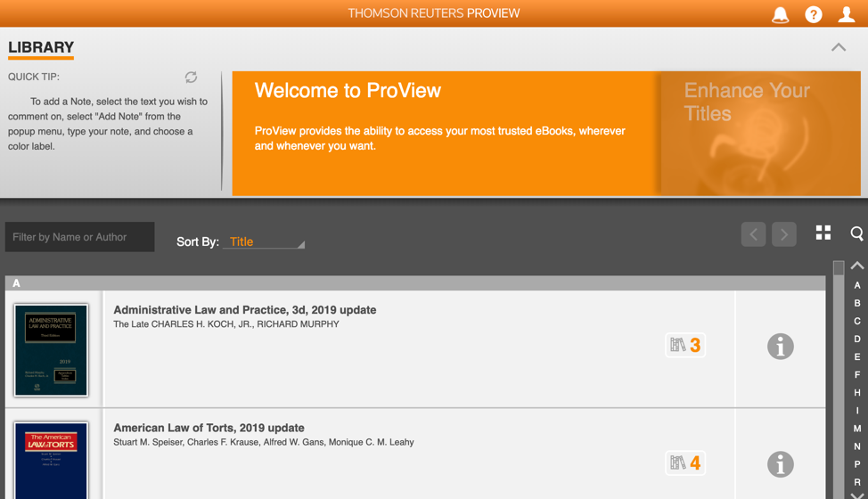This screenshot has height=499, width=868.
Task: Open the 4 volumes badge for American Law of Torts
Action: pyautogui.click(x=685, y=462)
